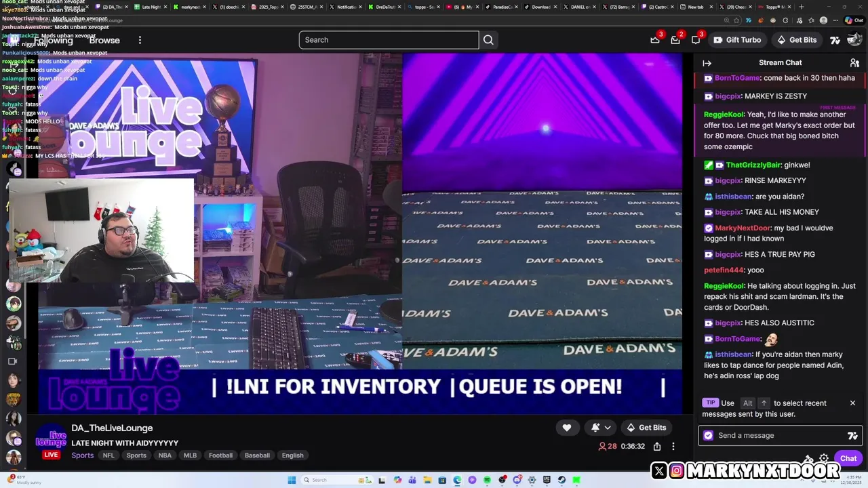Viewport: 868px width, 488px height.
Task: Select the NFL tag
Action: (x=108, y=455)
